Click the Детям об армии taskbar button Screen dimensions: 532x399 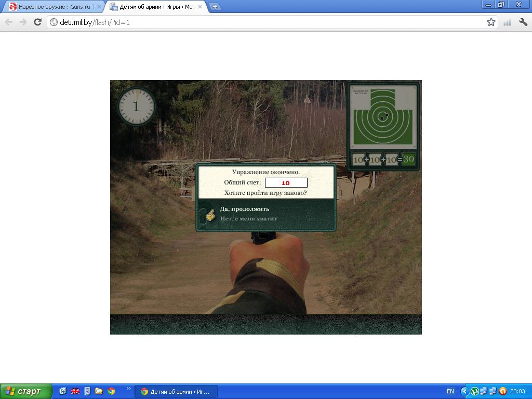176,392
